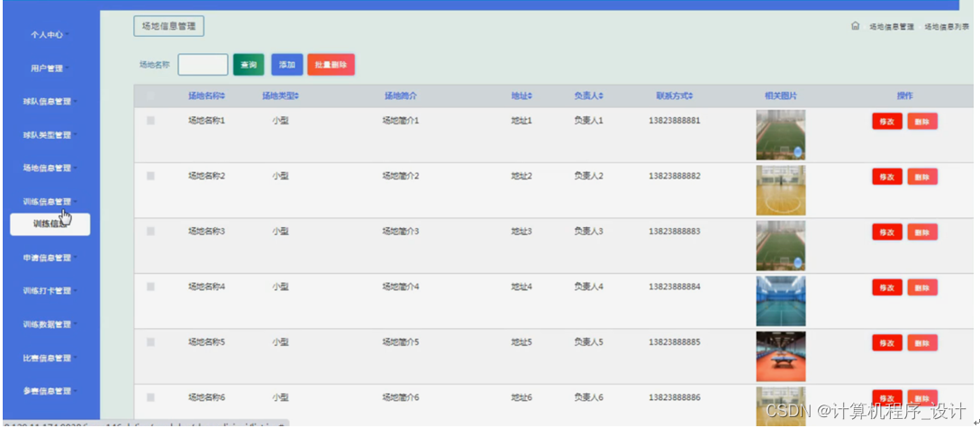Click the blue 添加 button
This screenshot has height=428, width=980.
[286, 64]
